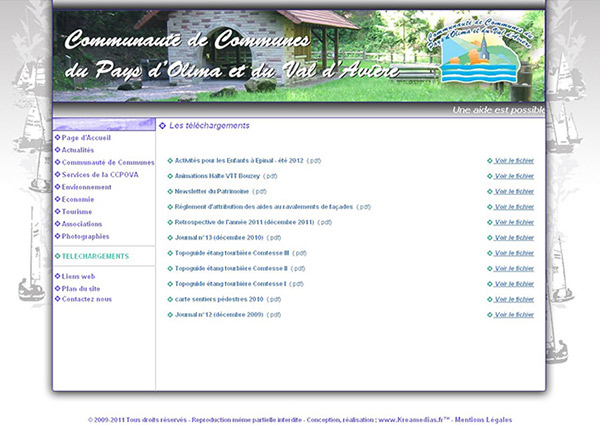The width and height of the screenshot is (600, 425).
Task: Click 'Rétrospective de l'année 2011' title
Action: pyautogui.click(x=244, y=222)
